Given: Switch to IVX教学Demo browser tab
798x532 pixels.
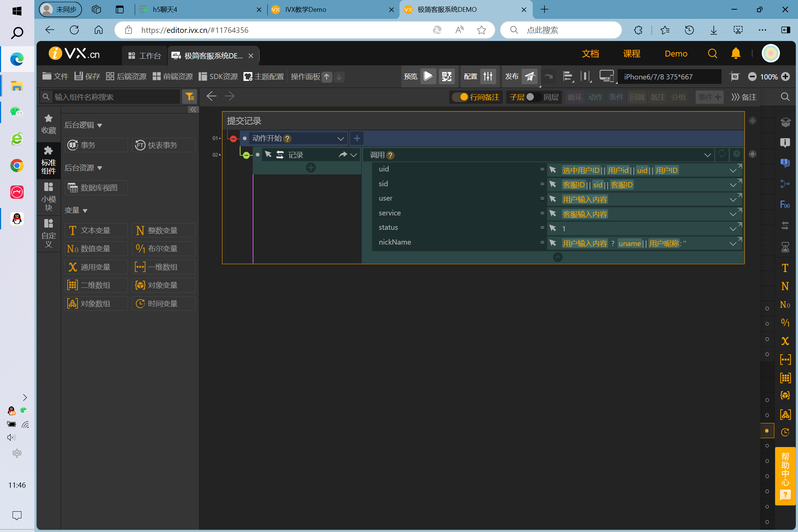Looking at the screenshot, I should [332, 10].
